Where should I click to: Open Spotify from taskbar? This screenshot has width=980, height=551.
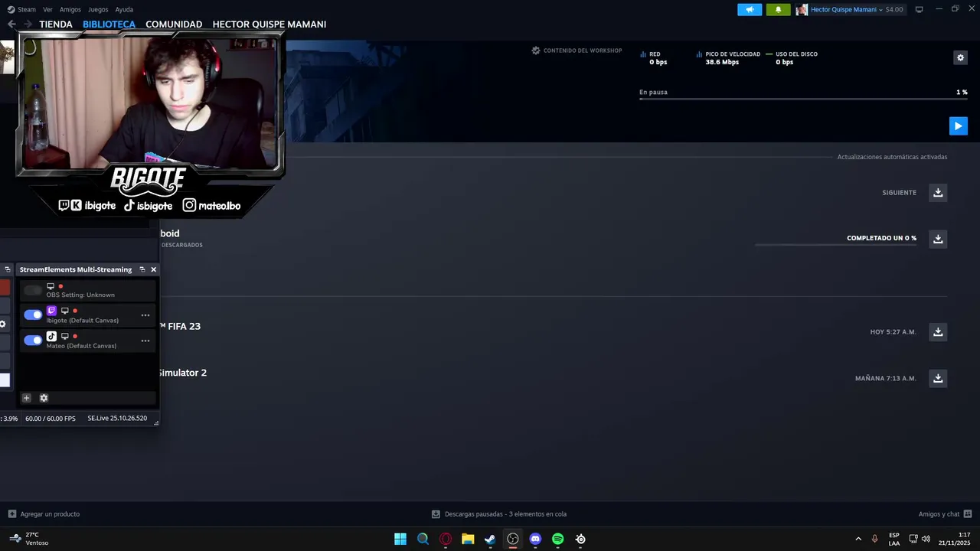pos(558,539)
